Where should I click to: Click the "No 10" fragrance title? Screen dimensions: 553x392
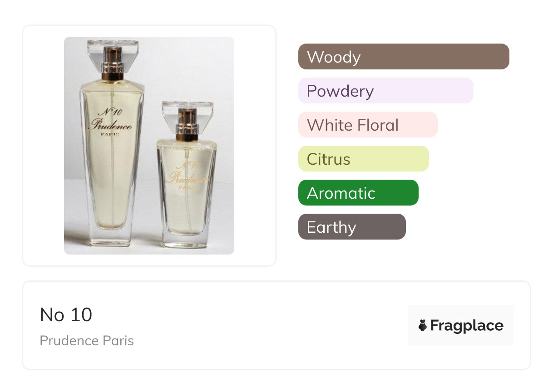pyautogui.click(x=66, y=315)
